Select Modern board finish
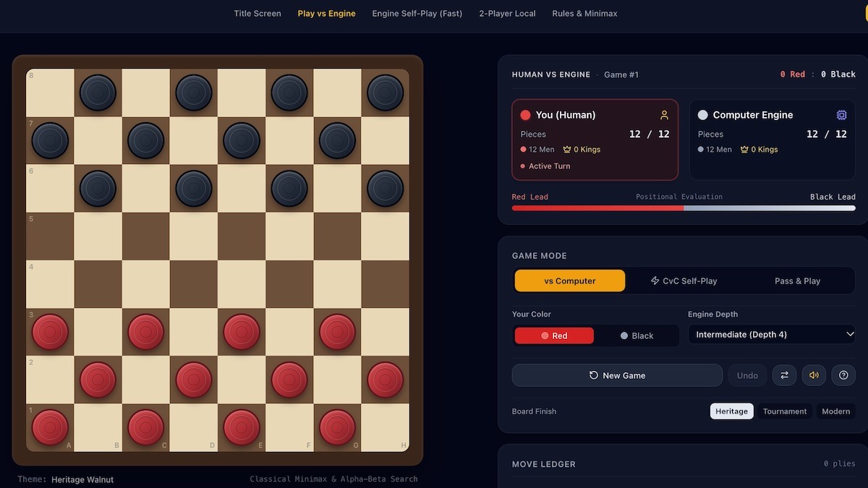 click(835, 411)
